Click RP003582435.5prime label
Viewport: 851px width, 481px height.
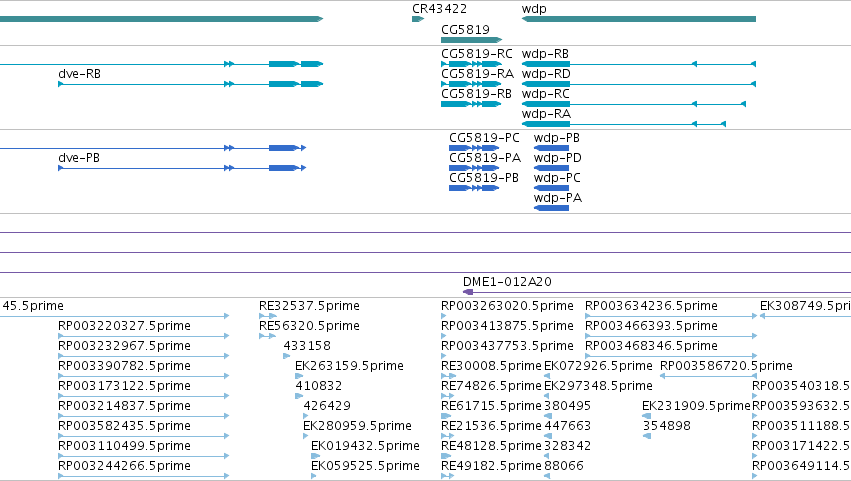click(x=124, y=426)
